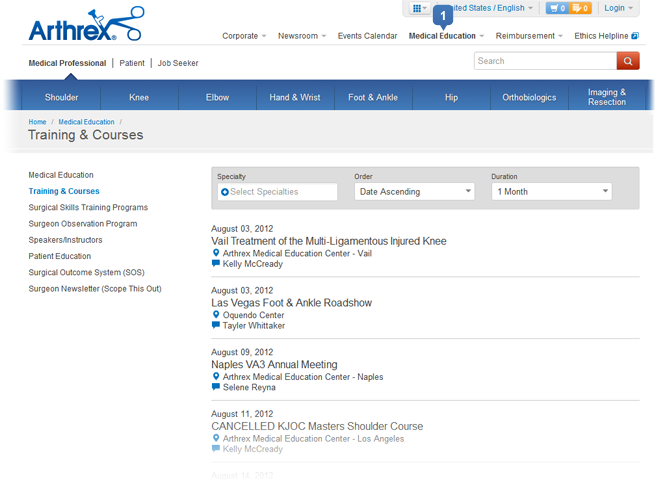Click location pin beside Oquendo Center
The height and width of the screenshot is (492, 660).
point(216,314)
